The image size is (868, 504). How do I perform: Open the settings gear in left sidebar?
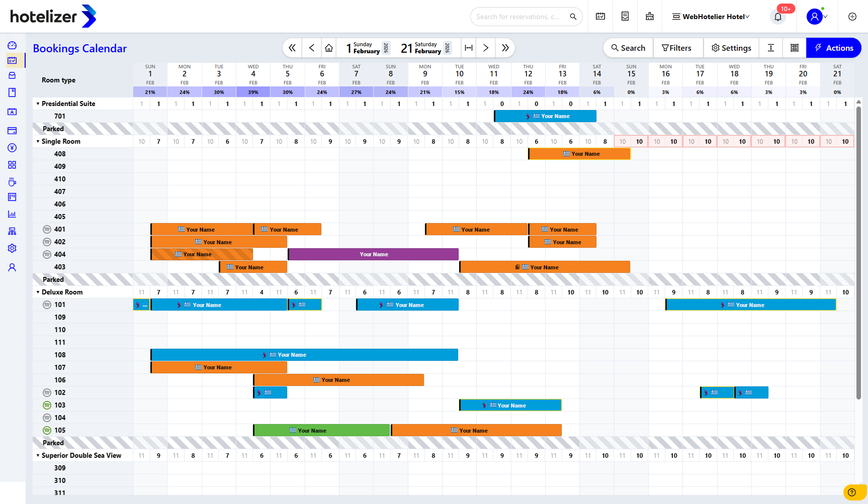(12, 248)
